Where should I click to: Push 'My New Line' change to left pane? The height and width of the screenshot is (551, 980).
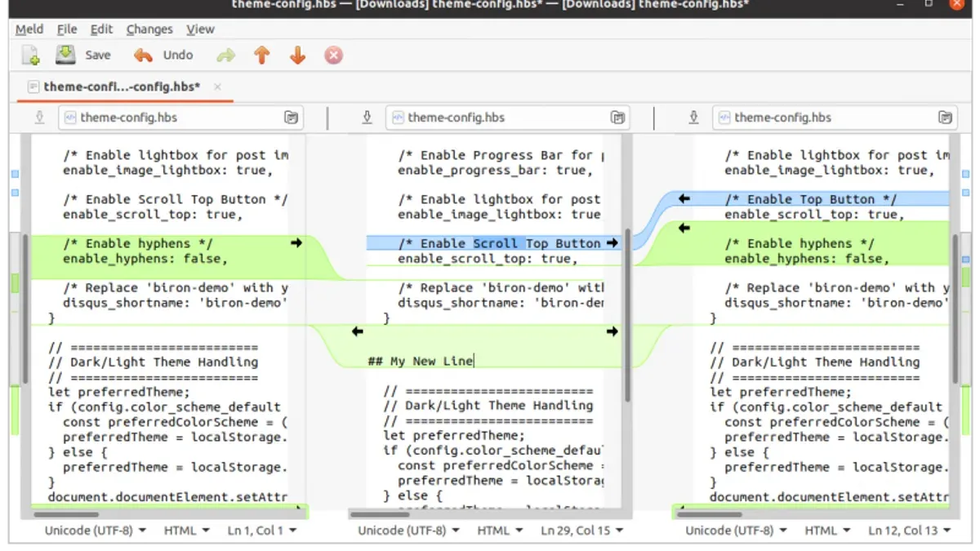(358, 331)
